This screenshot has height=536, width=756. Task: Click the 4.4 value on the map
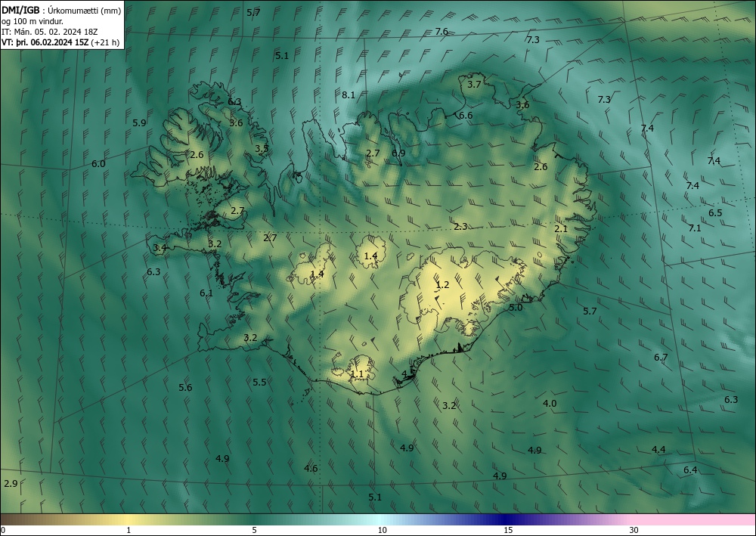(658, 450)
